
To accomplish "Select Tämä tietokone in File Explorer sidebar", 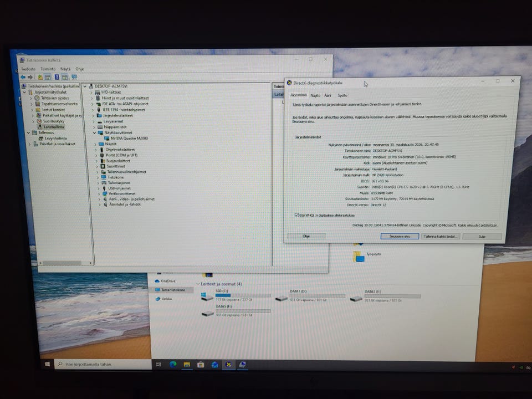I will 171,290.
